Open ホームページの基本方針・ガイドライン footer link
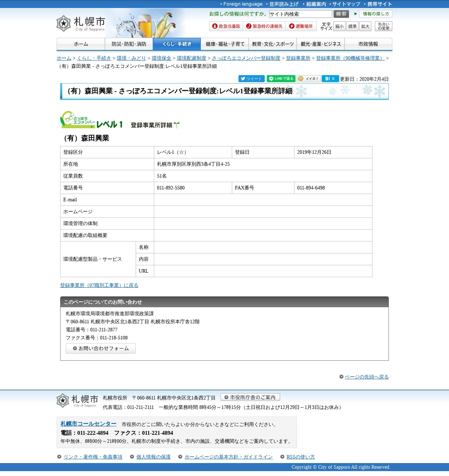Viewport: 449px width, 476px height. (229, 457)
